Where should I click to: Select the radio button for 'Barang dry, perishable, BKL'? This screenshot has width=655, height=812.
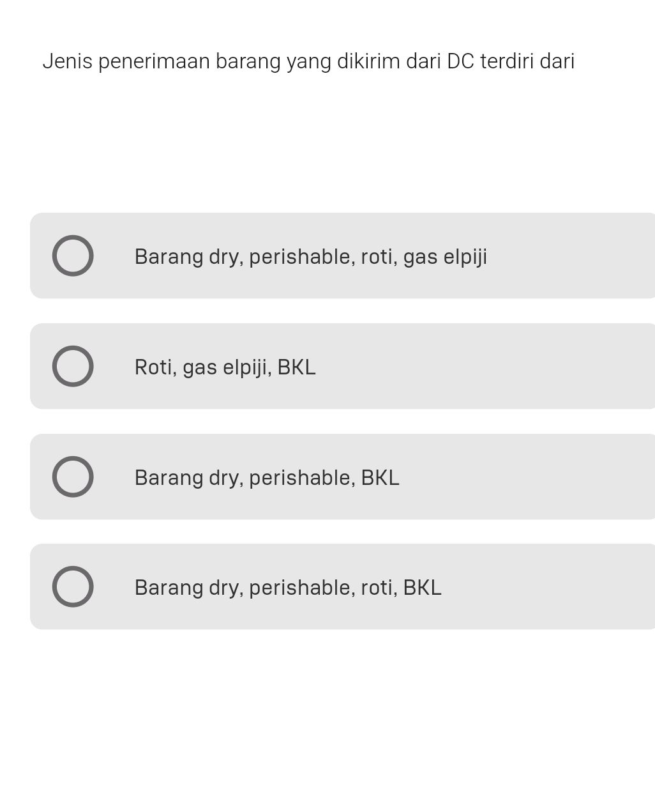tap(72, 476)
